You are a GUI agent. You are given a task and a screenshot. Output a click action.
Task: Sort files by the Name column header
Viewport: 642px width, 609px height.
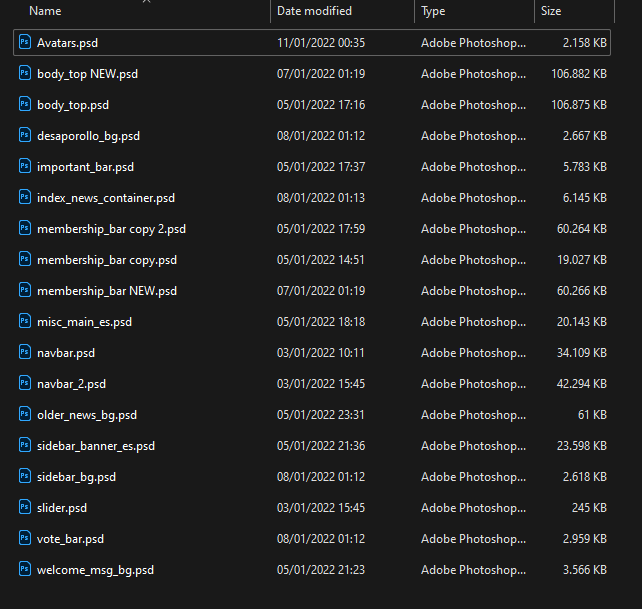(45, 11)
